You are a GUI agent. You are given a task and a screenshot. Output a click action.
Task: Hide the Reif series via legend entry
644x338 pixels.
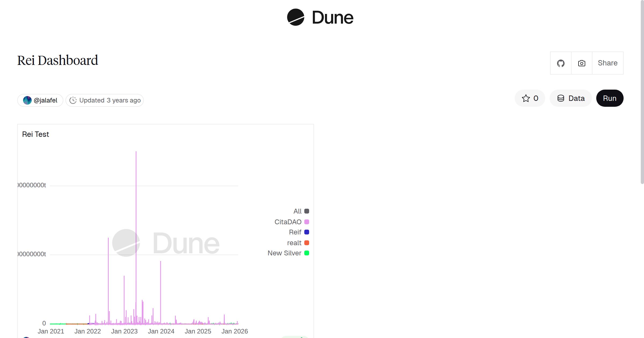(295, 232)
